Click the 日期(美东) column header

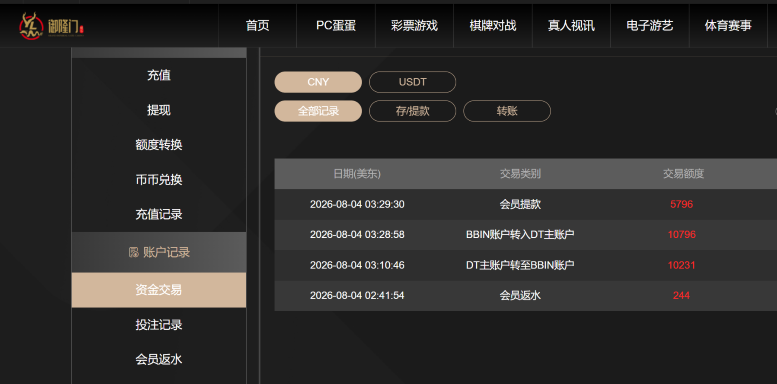[357, 174]
